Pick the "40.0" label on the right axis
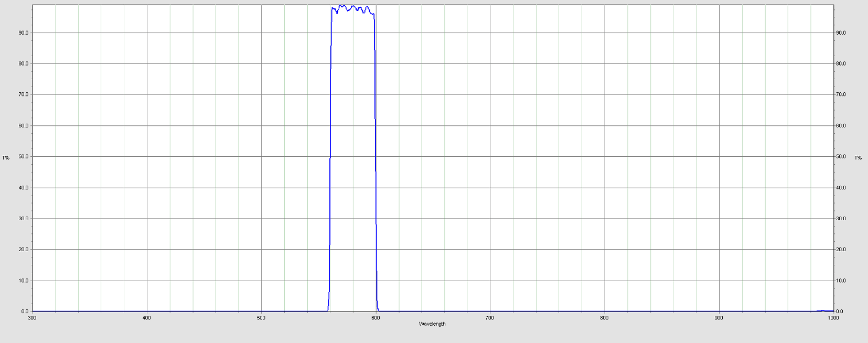The width and height of the screenshot is (868, 343). pyautogui.click(x=841, y=188)
